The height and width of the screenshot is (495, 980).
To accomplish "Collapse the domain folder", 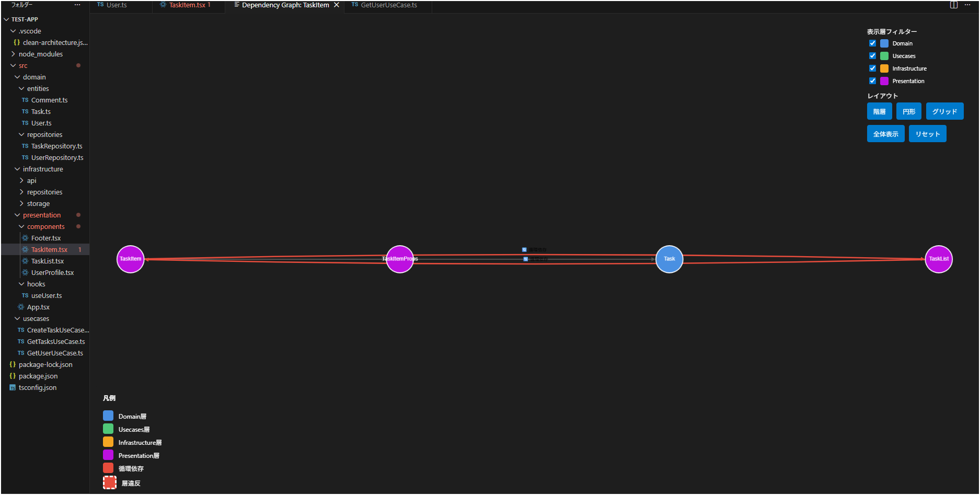I will coord(17,77).
